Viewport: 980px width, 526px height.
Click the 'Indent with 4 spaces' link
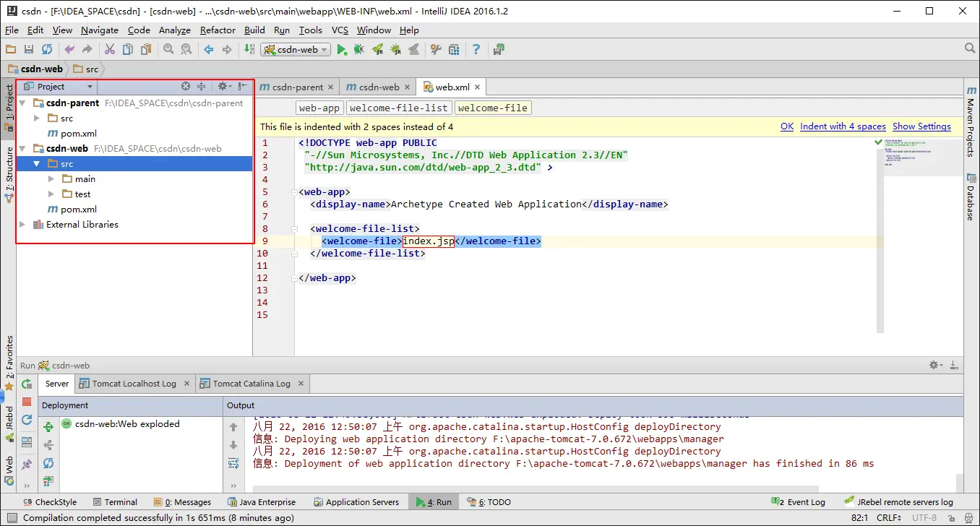pos(843,126)
